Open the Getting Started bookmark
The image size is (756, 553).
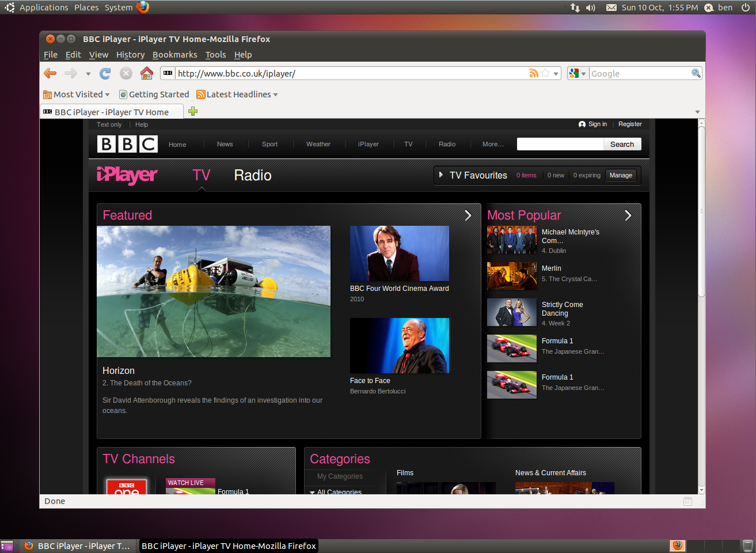(154, 94)
